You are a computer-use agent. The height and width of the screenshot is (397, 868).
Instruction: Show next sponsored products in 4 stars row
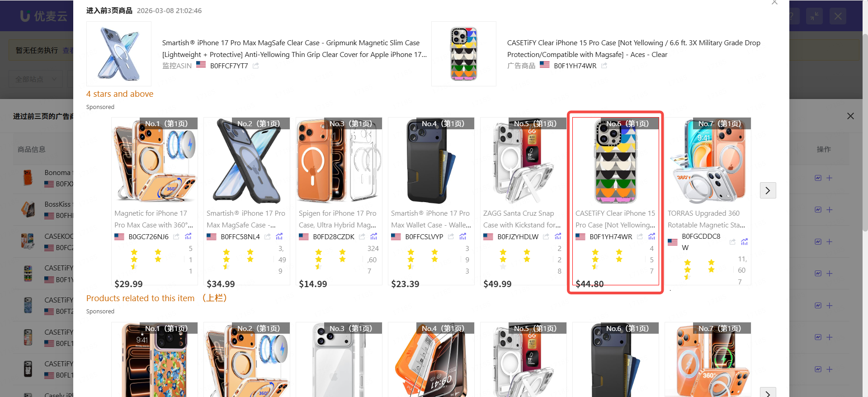pyautogui.click(x=768, y=190)
